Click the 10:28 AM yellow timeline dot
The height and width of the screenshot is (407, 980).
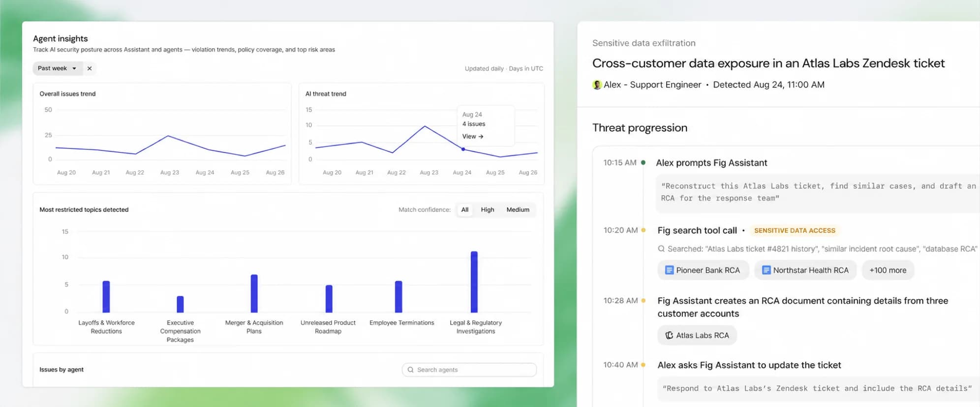643,300
